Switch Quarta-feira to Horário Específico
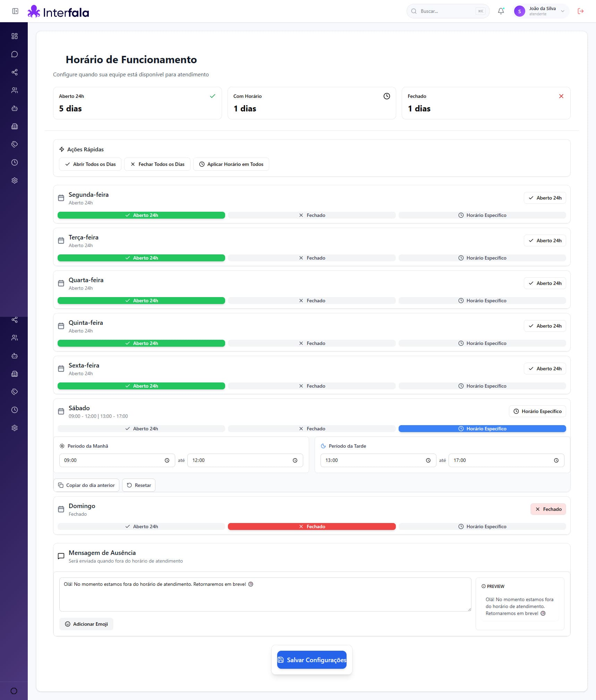This screenshot has width=596, height=700. click(x=482, y=301)
